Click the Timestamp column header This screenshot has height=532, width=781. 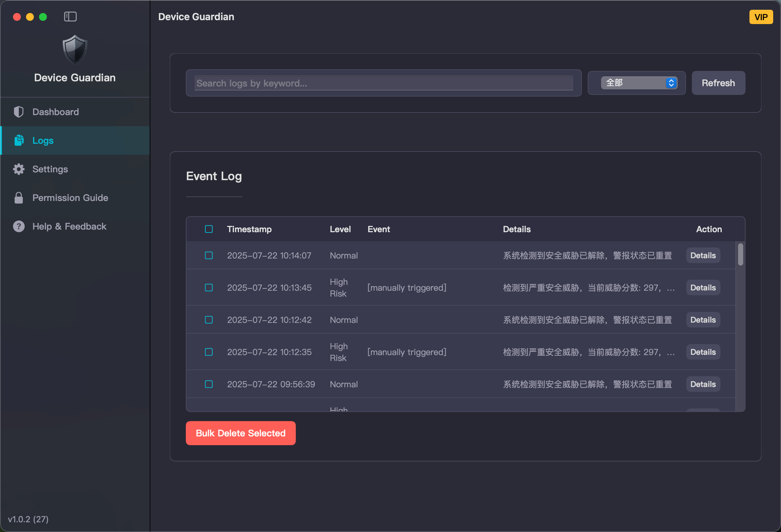(249, 229)
